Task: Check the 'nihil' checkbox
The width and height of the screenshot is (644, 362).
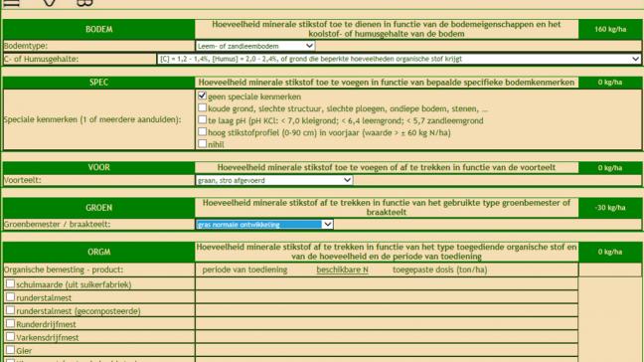Action: (202, 144)
